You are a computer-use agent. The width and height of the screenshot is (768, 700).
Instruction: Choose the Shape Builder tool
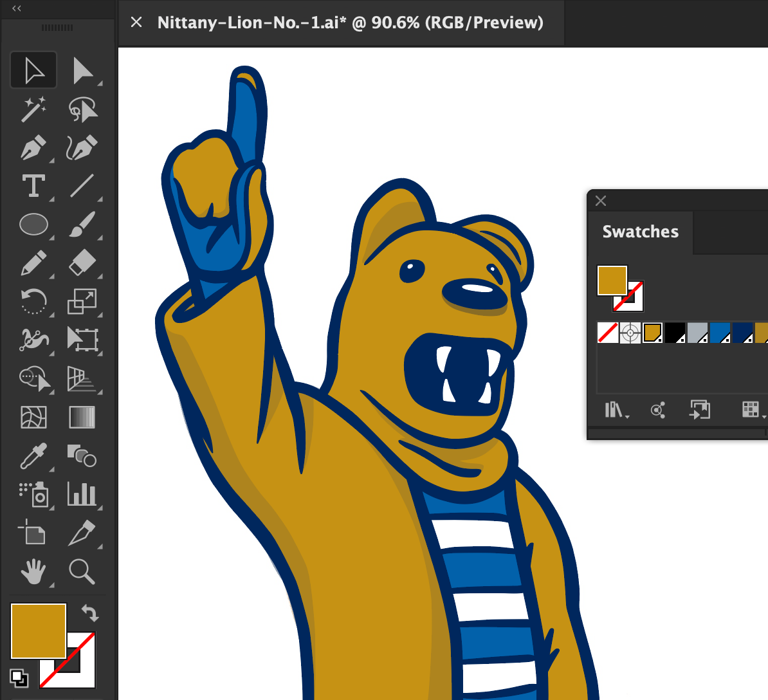coord(33,379)
